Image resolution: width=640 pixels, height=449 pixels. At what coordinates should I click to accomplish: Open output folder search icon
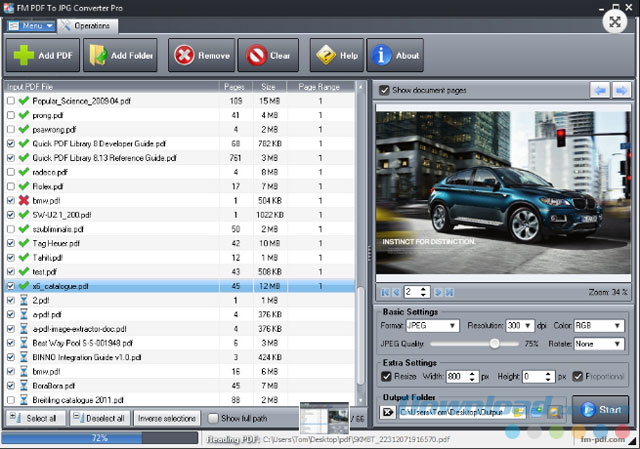point(556,410)
